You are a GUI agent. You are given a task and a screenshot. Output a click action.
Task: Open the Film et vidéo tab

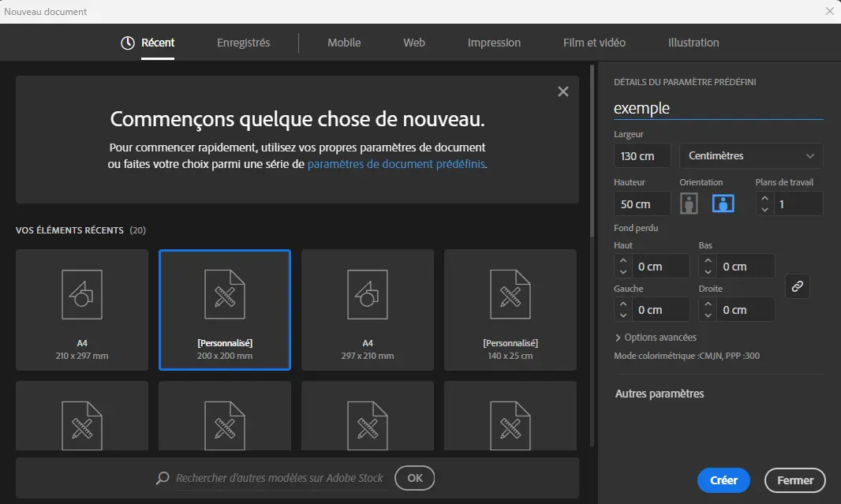594,43
